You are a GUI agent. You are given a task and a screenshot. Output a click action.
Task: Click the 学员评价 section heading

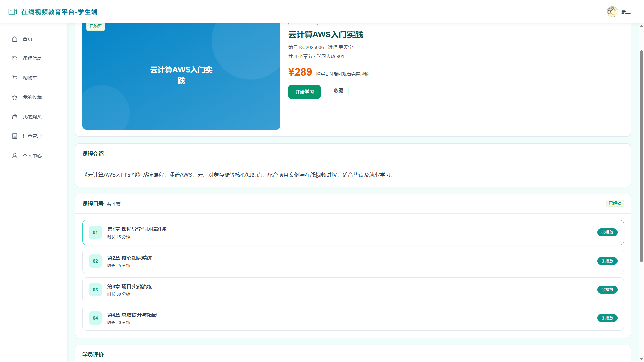pos(93,355)
